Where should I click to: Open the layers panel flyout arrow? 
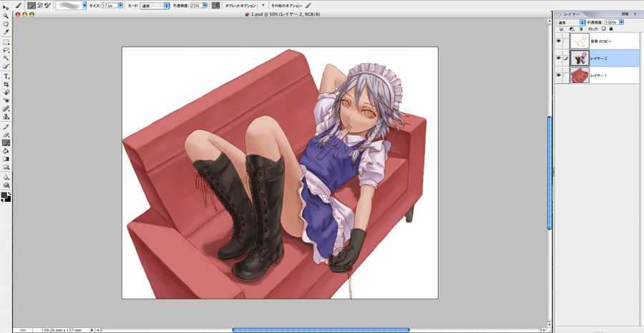coord(635,14)
